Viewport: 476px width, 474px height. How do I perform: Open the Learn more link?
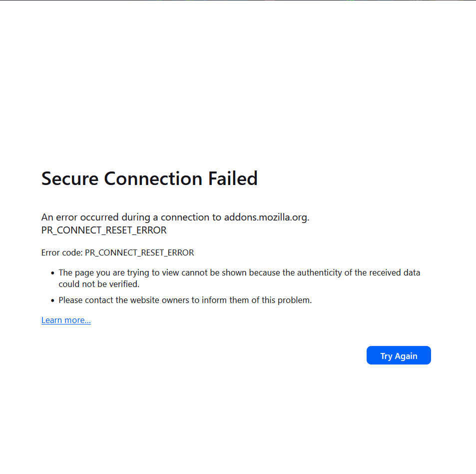(66, 320)
